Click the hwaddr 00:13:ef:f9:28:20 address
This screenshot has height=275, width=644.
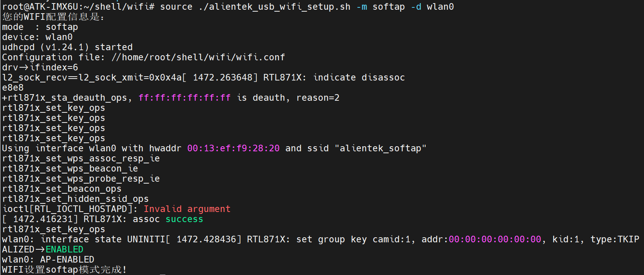(233, 149)
